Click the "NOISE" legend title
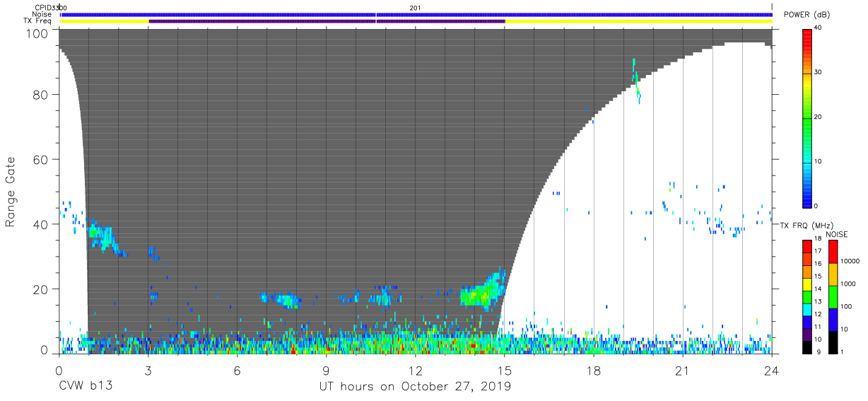 [x=836, y=234]
